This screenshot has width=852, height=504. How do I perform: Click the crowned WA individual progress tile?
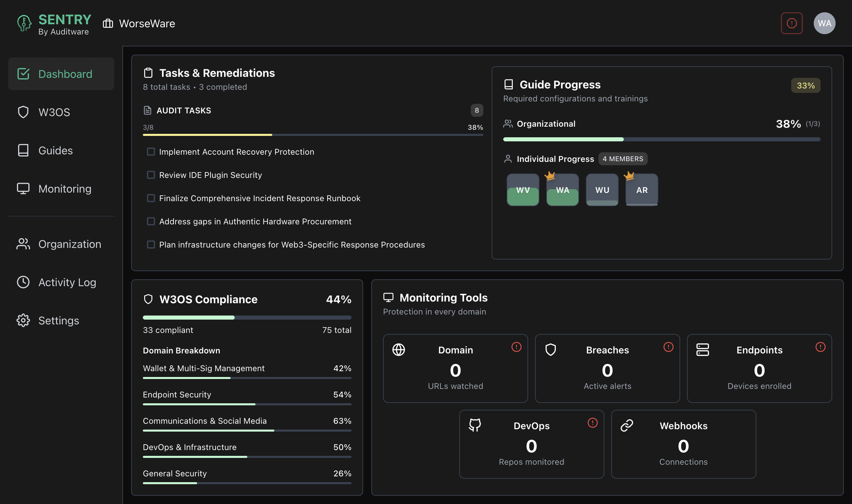click(x=562, y=190)
